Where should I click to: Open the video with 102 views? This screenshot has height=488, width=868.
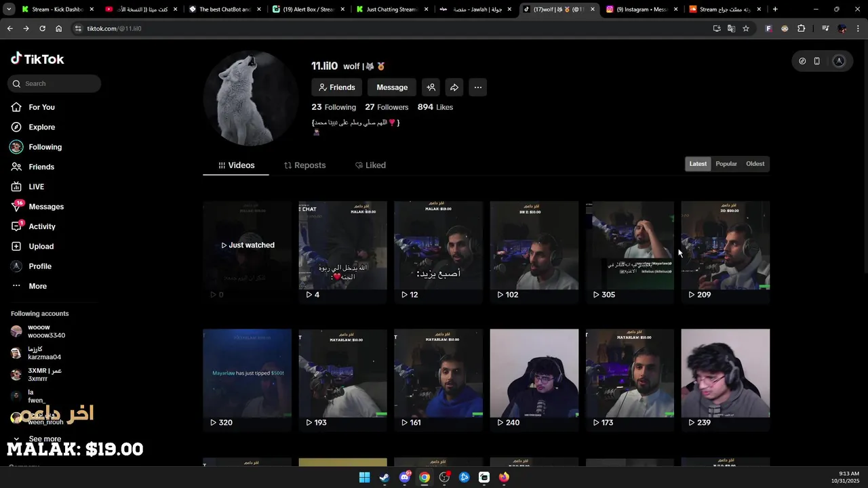(534, 252)
